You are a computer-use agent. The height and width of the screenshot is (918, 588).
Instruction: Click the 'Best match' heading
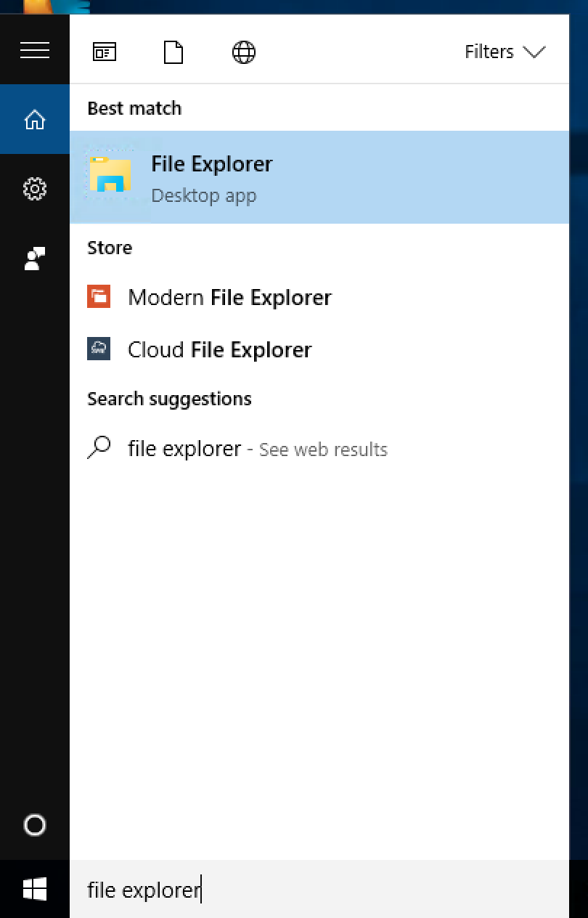point(134,108)
